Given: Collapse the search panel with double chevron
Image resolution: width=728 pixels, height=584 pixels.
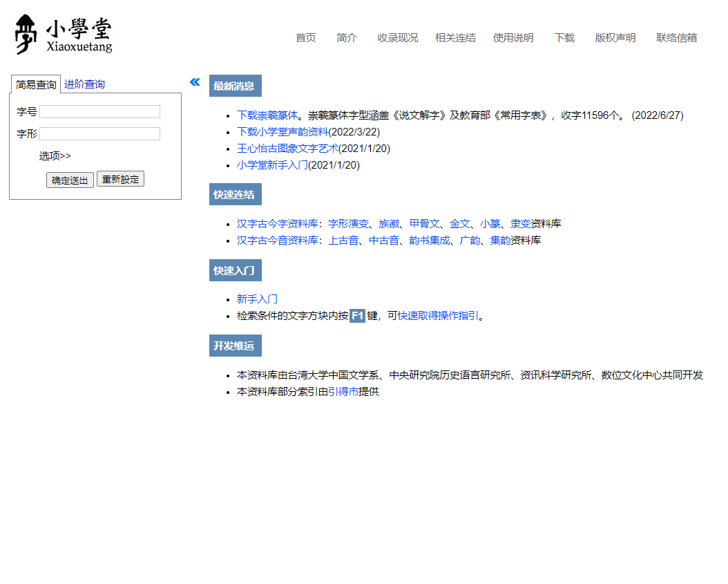Looking at the screenshot, I should (x=195, y=82).
